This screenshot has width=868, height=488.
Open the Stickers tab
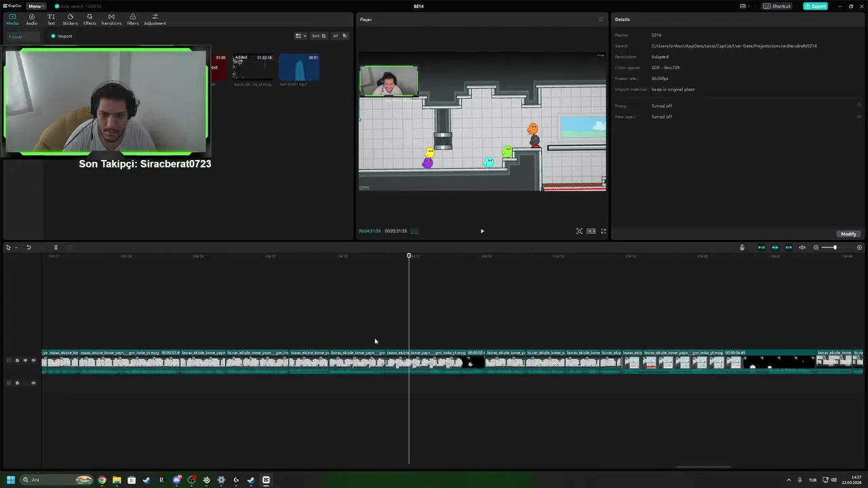pos(70,19)
